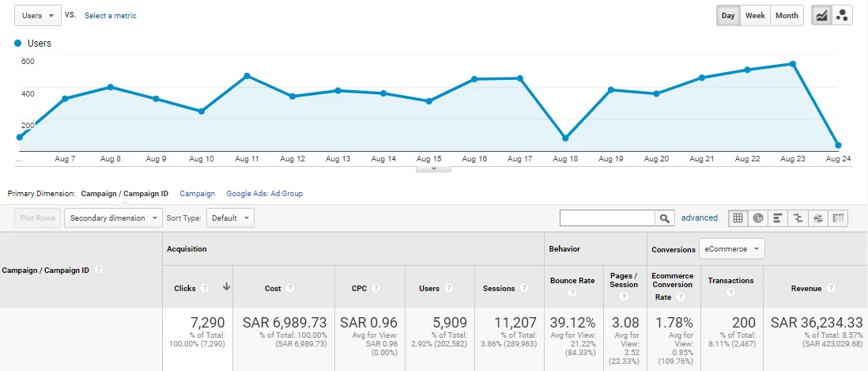Select the Term cloud view icon
Screen dimensions: 868x371
coord(817,218)
